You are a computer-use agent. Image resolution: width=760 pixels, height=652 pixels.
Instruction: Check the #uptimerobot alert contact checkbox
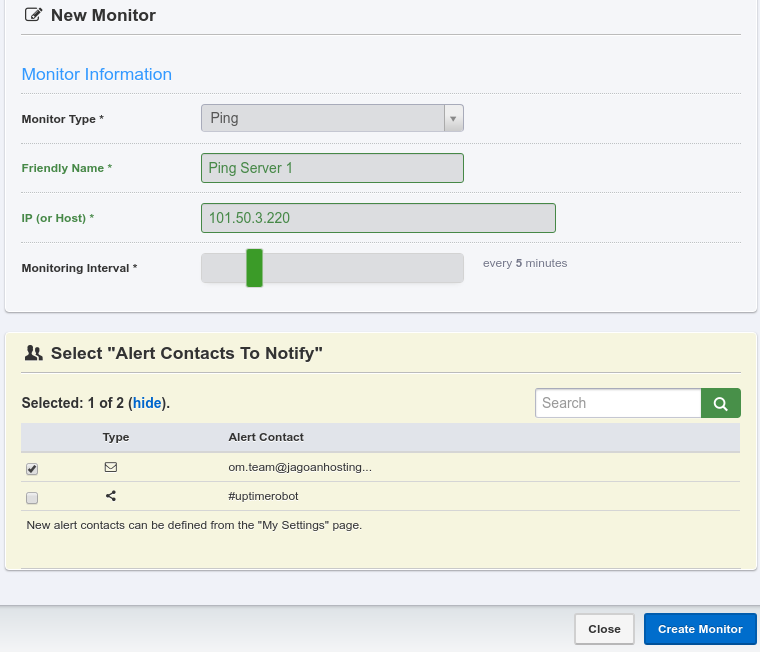pyautogui.click(x=32, y=498)
